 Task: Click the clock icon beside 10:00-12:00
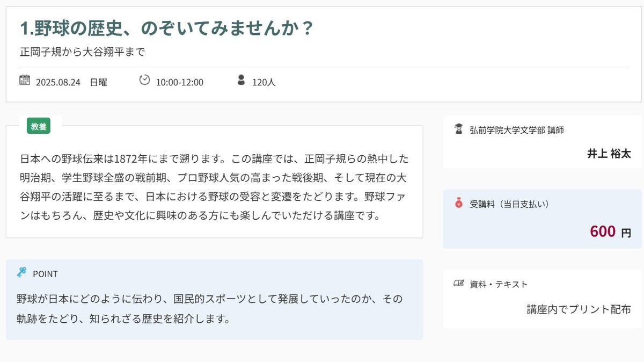(x=144, y=80)
